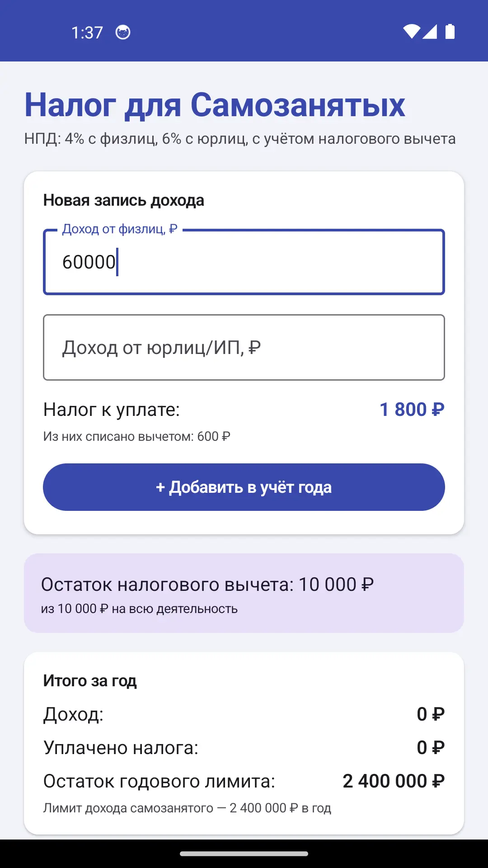Tap the Лимит дохода самозанятого note
Image resolution: width=488 pixels, height=868 pixels.
(187, 808)
